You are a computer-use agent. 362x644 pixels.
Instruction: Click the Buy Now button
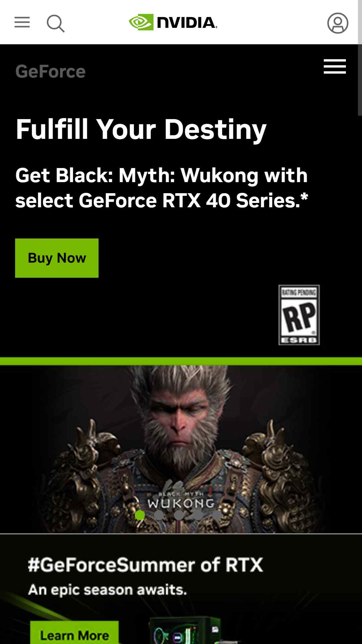[x=57, y=258]
